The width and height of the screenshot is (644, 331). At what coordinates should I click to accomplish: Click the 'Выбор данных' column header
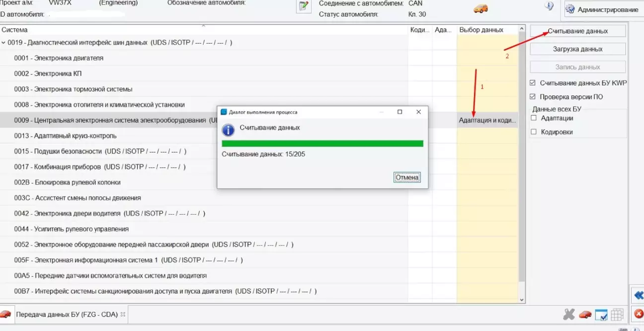(x=487, y=30)
